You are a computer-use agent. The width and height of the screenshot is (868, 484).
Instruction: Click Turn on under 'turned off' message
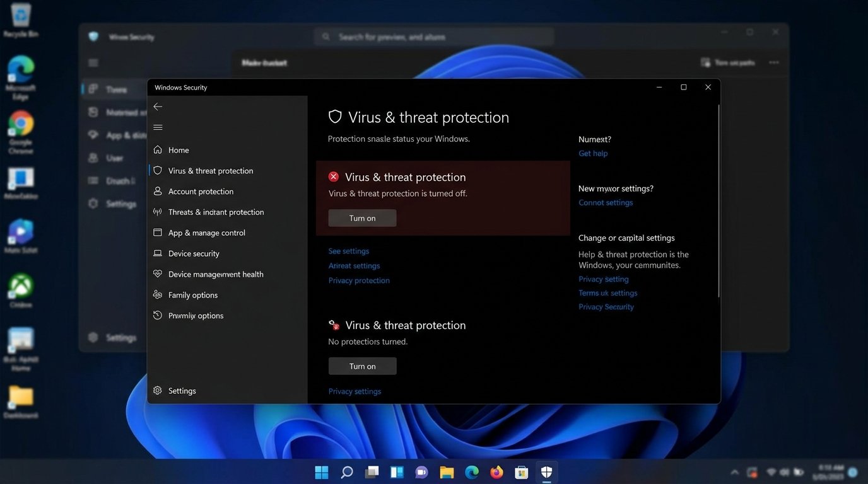362,218
